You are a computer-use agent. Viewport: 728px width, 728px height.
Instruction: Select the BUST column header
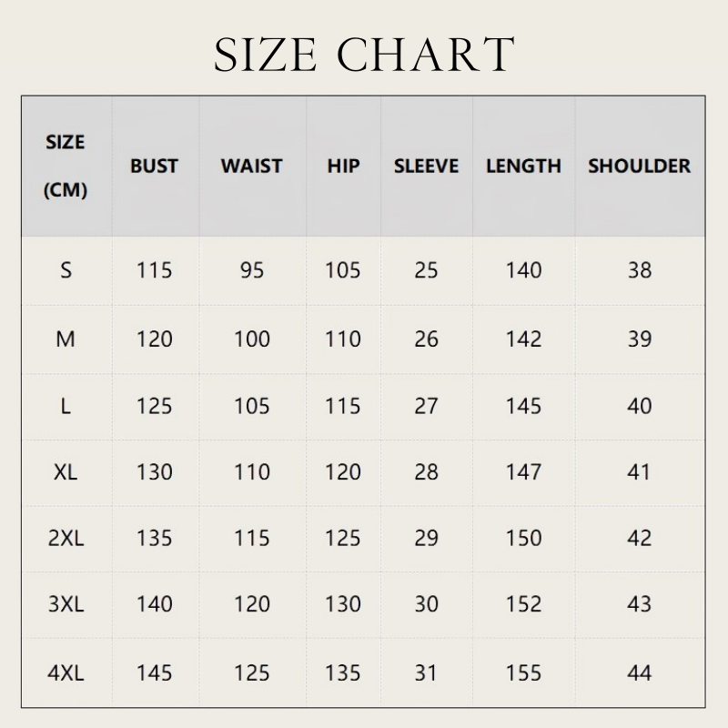click(x=154, y=167)
